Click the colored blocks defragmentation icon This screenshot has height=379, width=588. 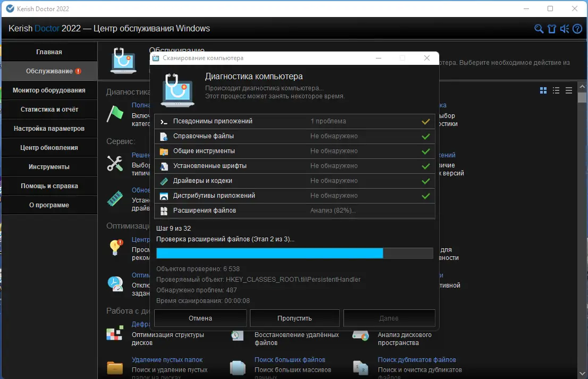115,333
